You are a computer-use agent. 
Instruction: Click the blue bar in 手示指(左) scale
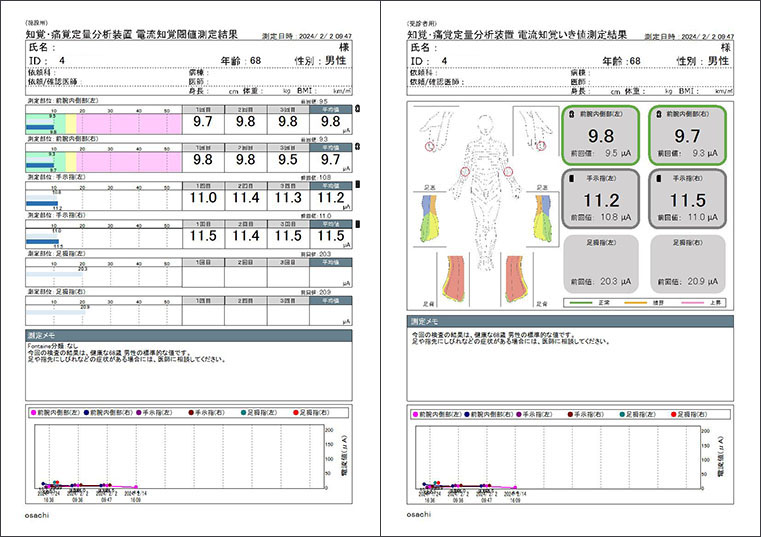tap(42, 203)
